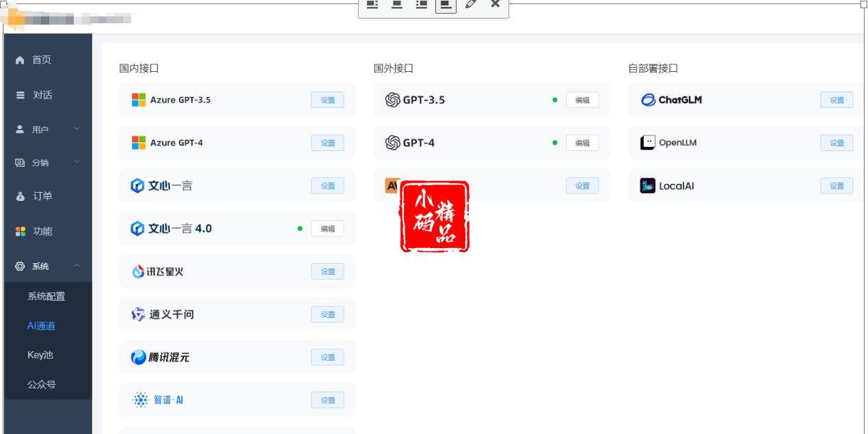Click 编辑 button for 文心一言 4.0
The image size is (868, 434).
click(327, 229)
